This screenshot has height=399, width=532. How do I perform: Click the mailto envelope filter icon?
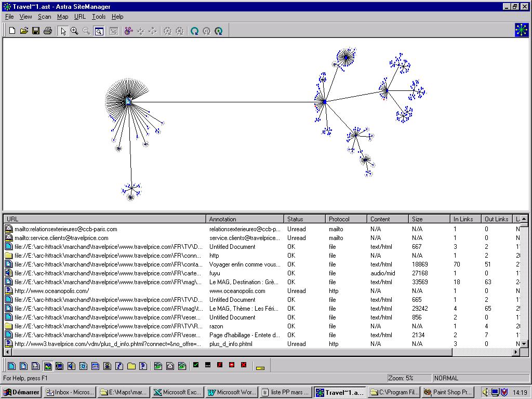(170, 366)
